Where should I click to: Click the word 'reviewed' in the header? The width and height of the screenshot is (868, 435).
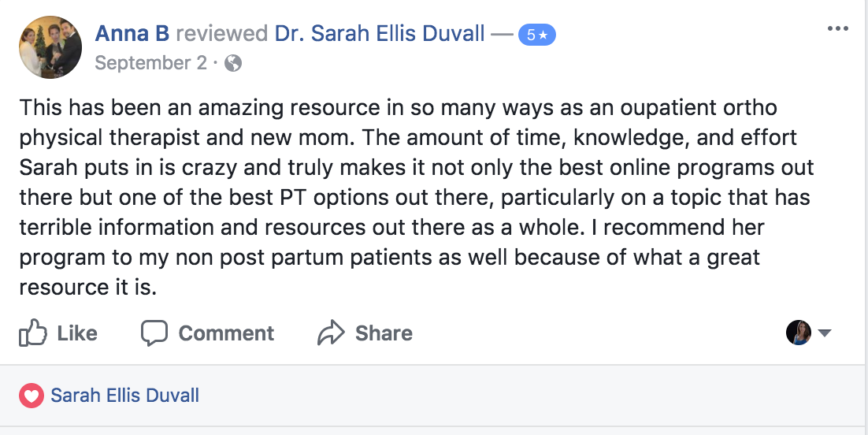[222, 34]
